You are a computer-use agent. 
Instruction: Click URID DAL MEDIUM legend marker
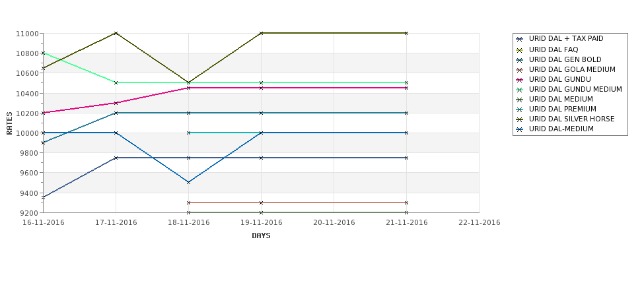(520, 100)
